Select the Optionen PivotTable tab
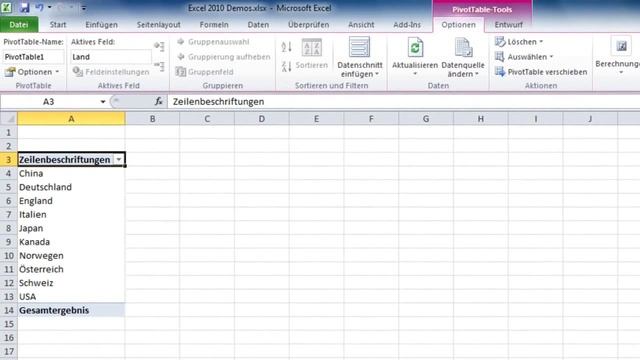The image size is (640, 360). point(458,24)
